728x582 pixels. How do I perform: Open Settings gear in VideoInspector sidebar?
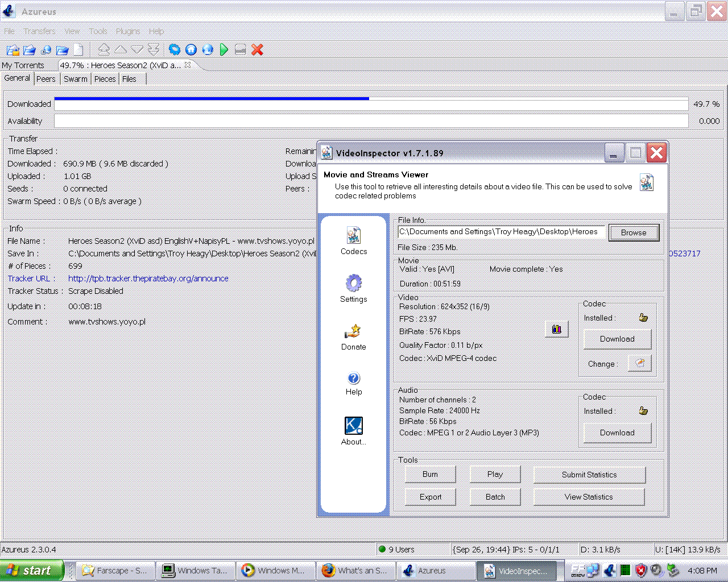354,289
